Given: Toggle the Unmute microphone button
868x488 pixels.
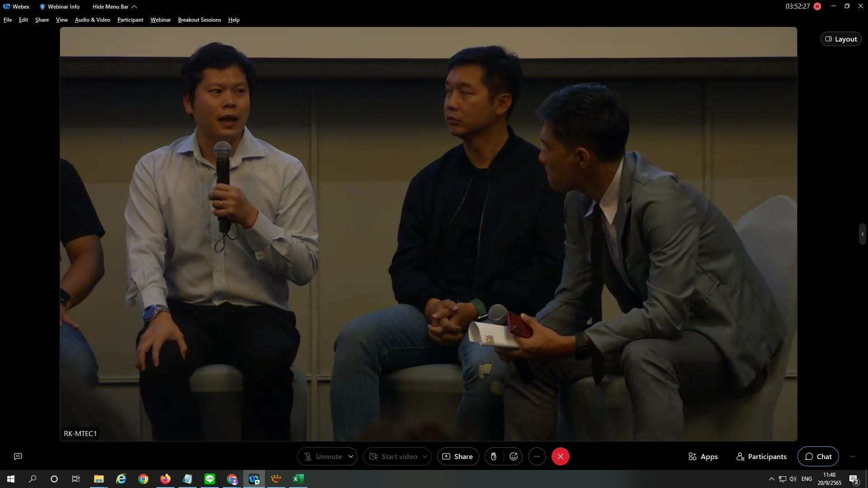Looking at the screenshot, I should (322, 456).
